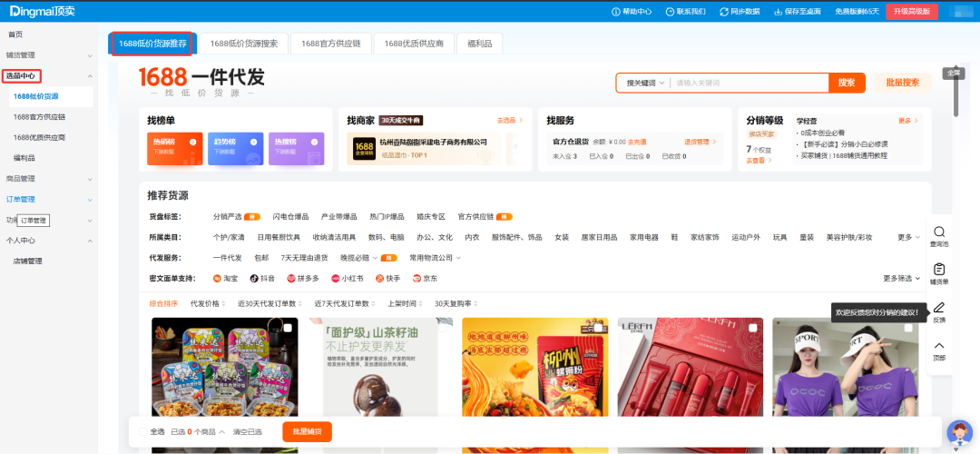Sort by 代发价格

tap(208, 304)
